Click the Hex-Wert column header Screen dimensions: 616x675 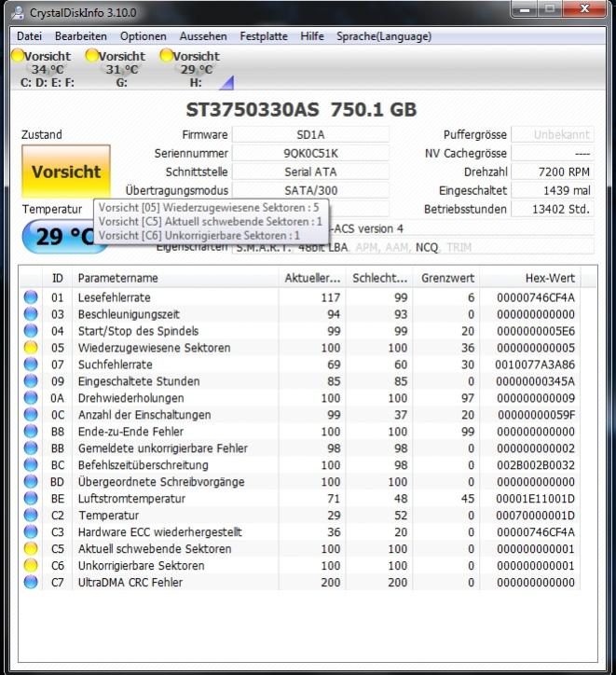tap(530, 278)
